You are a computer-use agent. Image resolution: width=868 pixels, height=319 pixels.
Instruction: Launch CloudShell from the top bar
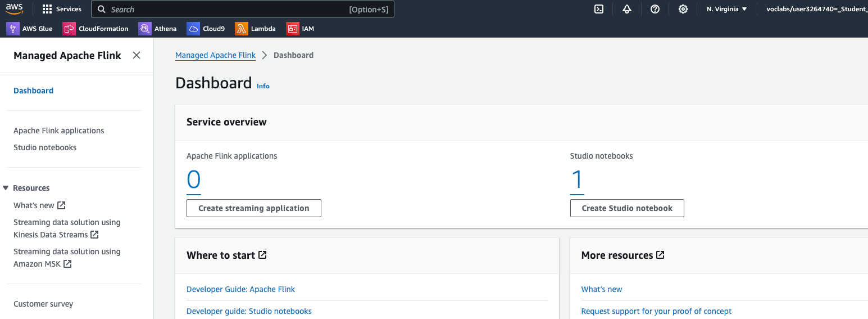(x=599, y=9)
